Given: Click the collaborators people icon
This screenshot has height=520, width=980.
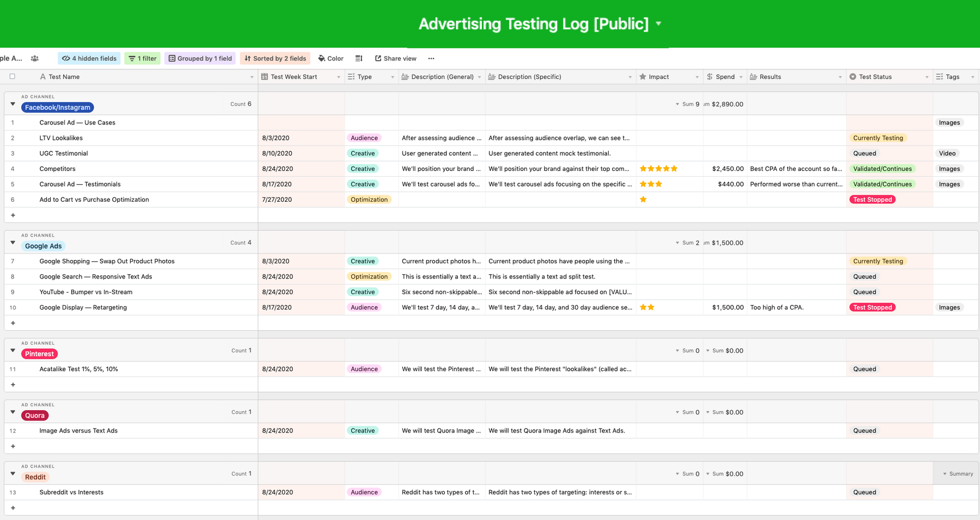Looking at the screenshot, I should [x=35, y=59].
